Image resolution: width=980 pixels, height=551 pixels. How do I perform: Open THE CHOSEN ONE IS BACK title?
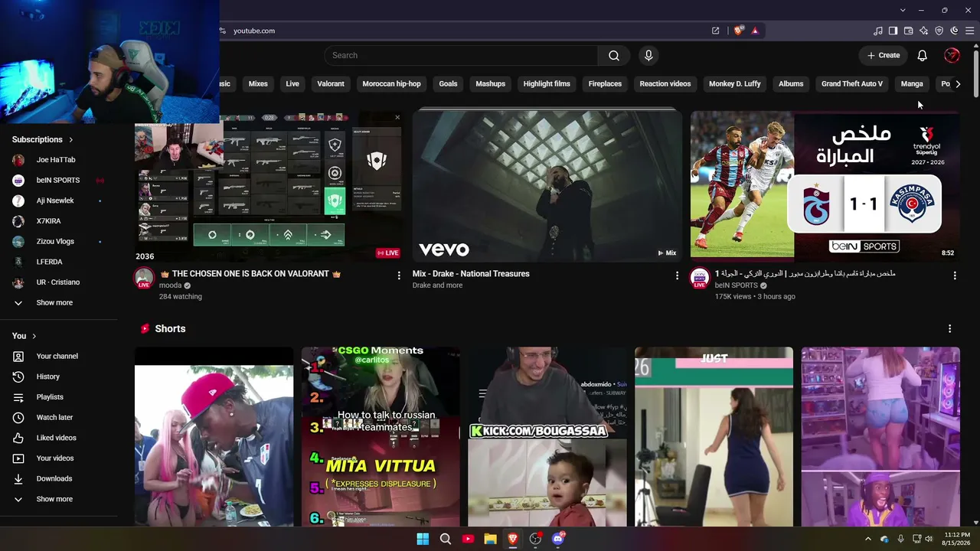[250, 274]
